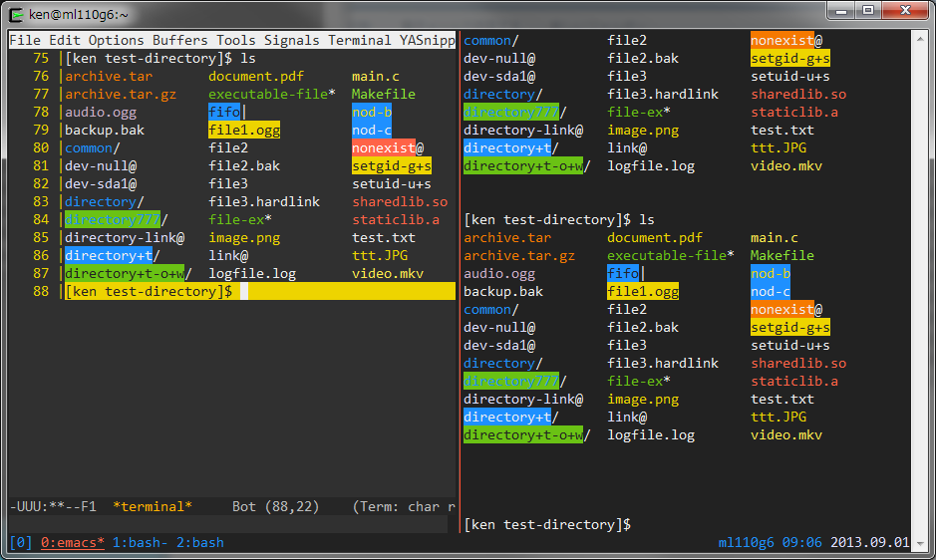Open the Edit menu in Emacs

pyautogui.click(x=65, y=40)
